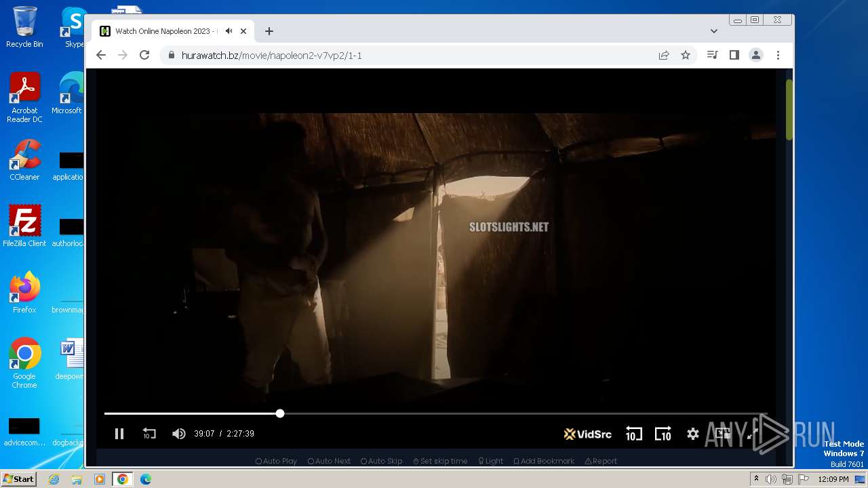Click the video progress bar handle
This screenshot has height=488, width=868.
coord(280,413)
